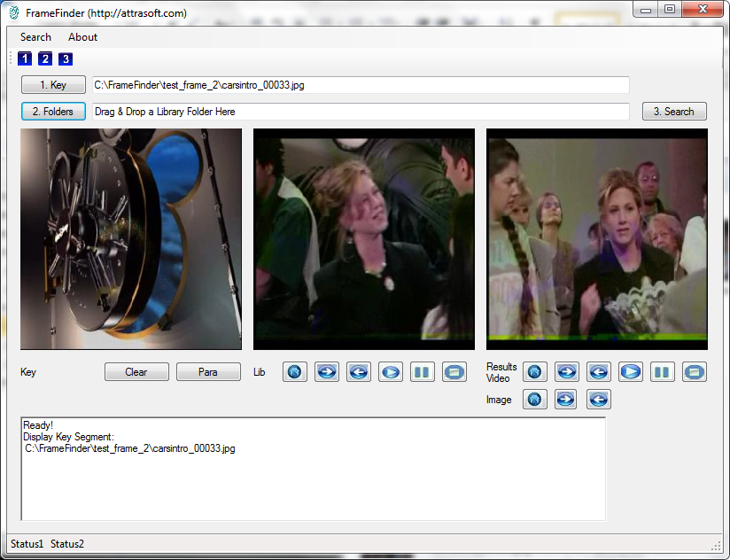Click the right Results video preview

597,239
